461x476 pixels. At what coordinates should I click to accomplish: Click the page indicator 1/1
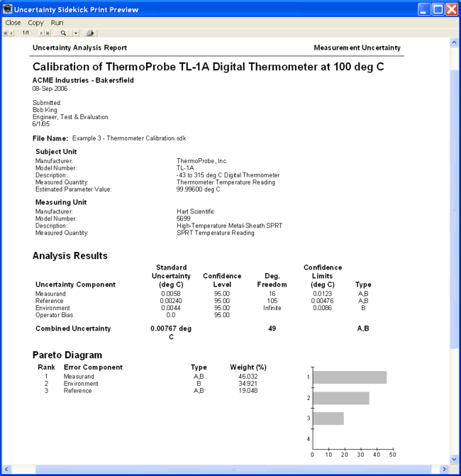(26, 33)
